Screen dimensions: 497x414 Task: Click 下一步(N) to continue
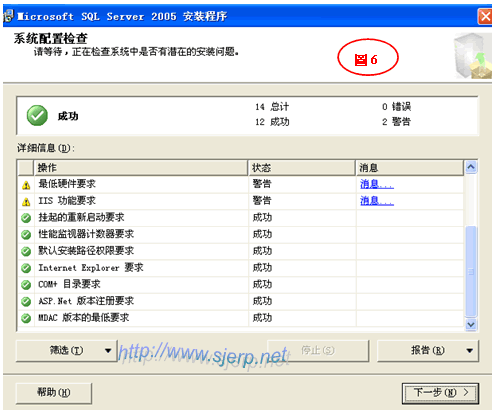440,393
